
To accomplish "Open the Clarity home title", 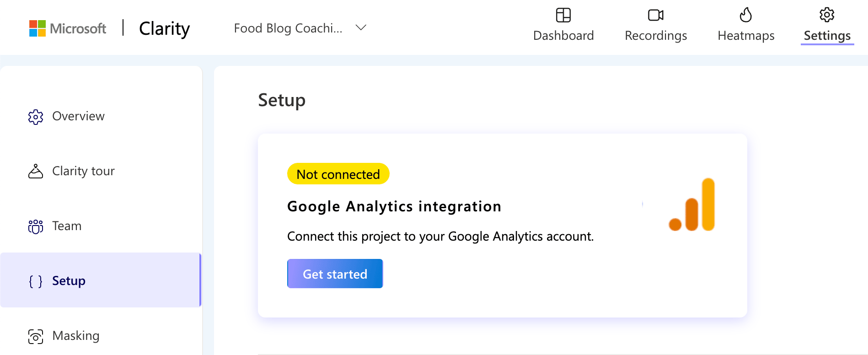I will coord(164,28).
